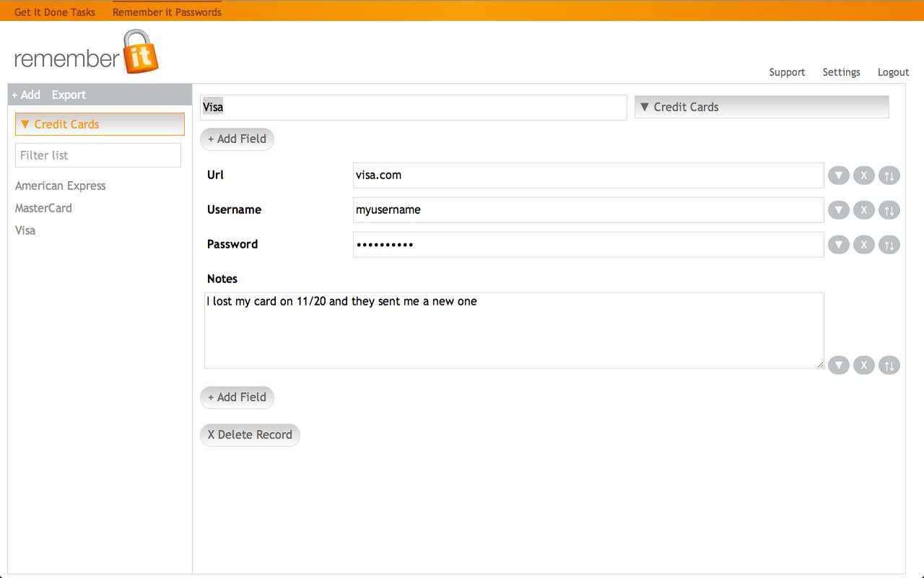Log out of the account

(x=893, y=72)
